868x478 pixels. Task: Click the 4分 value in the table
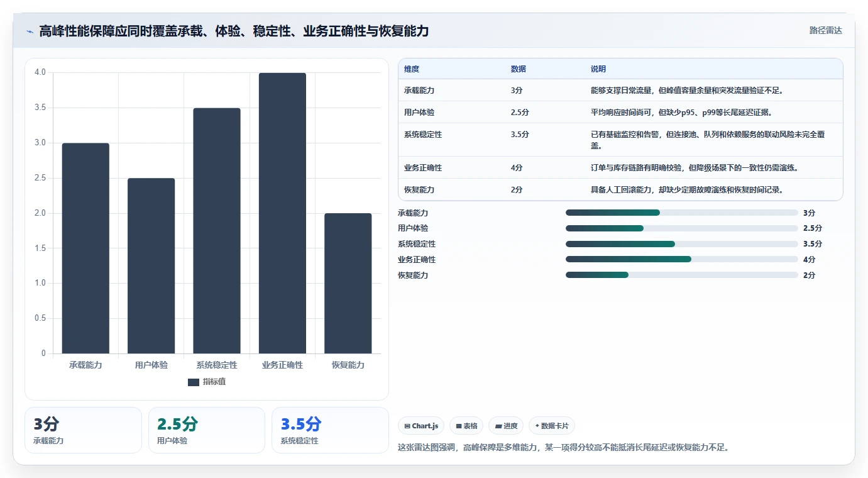[517, 168]
